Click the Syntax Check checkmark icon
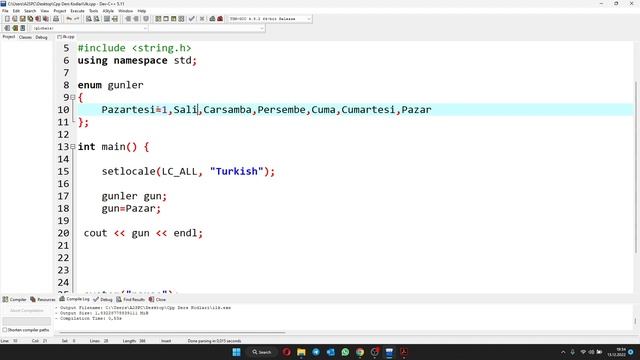Image resolution: width=640 pixels, height=360 pixels. [191, 19]
